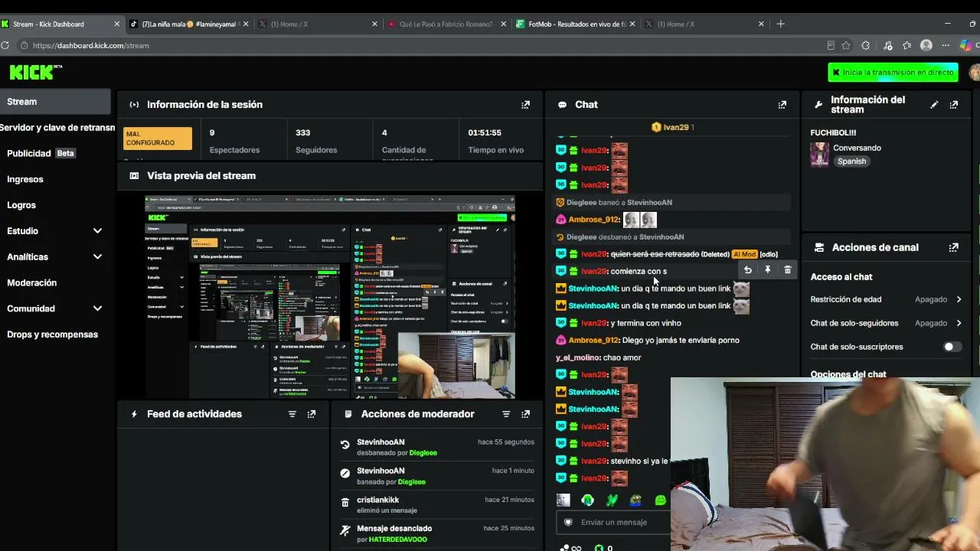Open the browser extensions puzzle icon

[x=865, y=46]
